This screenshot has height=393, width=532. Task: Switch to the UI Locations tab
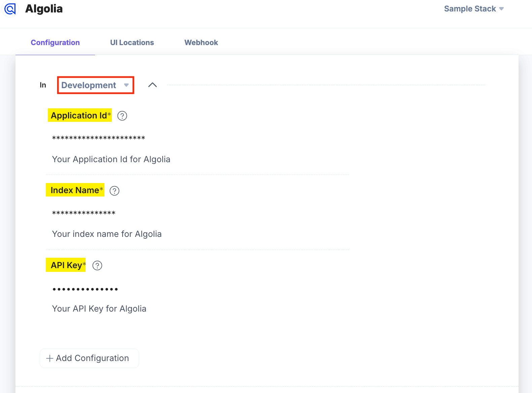click(132, 42)
